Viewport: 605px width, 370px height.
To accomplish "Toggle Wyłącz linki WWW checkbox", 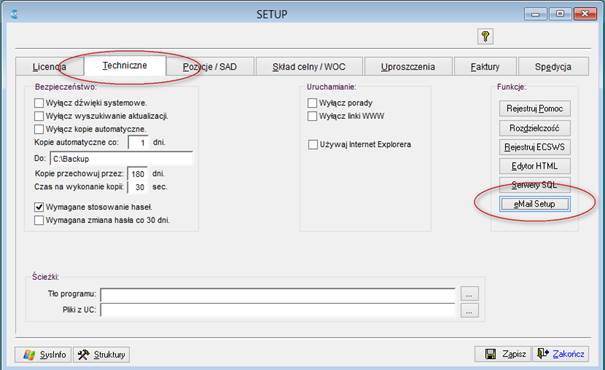I will (312, 116).
